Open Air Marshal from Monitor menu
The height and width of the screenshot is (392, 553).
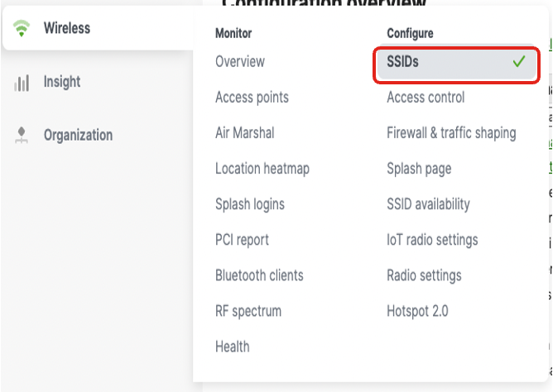pyautogui.click(x=244, y=133)
